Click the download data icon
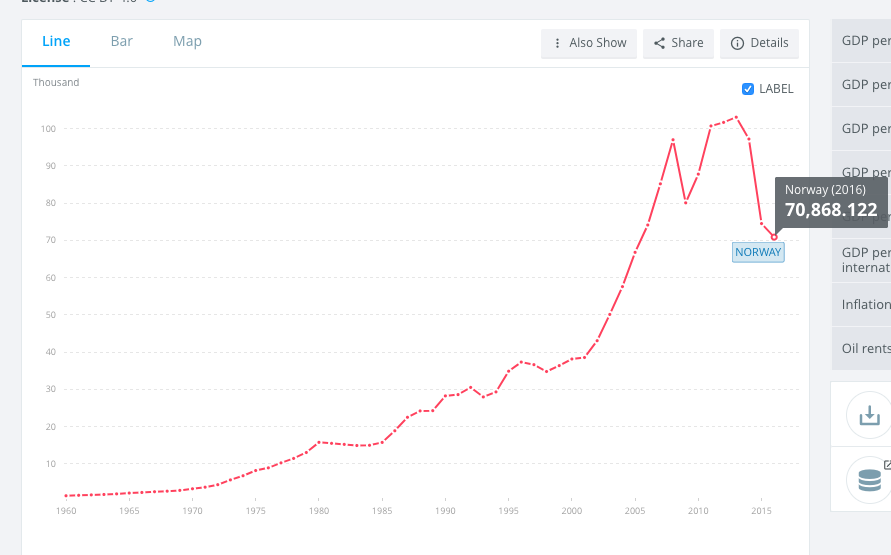The image size is (891, 555). coord(869,414)
